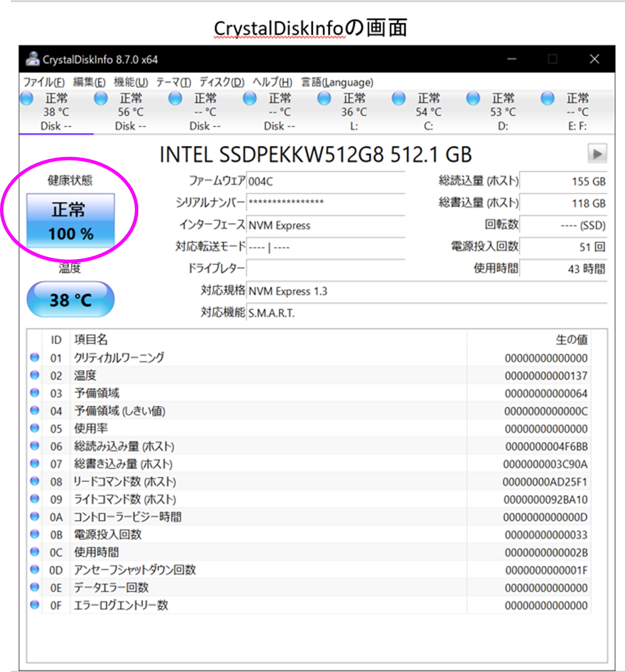Image resolution: width=625 pixels, height=672 pixels.
Task: Select raw value 0000000004F6BB
Action: click(546, 446)
